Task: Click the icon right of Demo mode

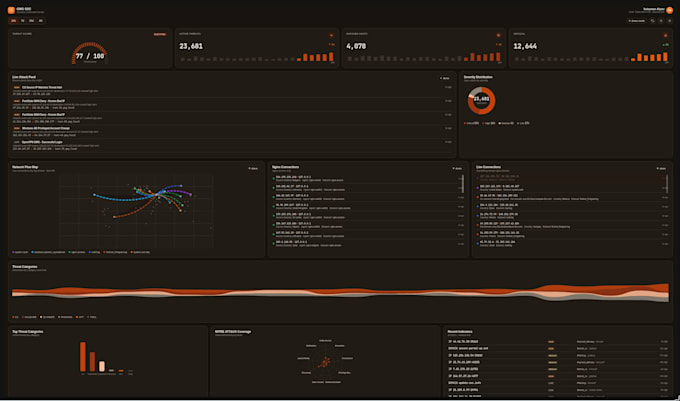Action: pos(653,20)
